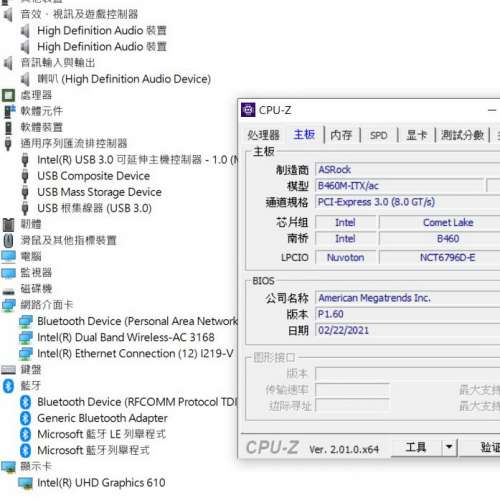
Task: Click the 通用序列匯流排控制器 USB icon
Action: [x=8, y=144]
